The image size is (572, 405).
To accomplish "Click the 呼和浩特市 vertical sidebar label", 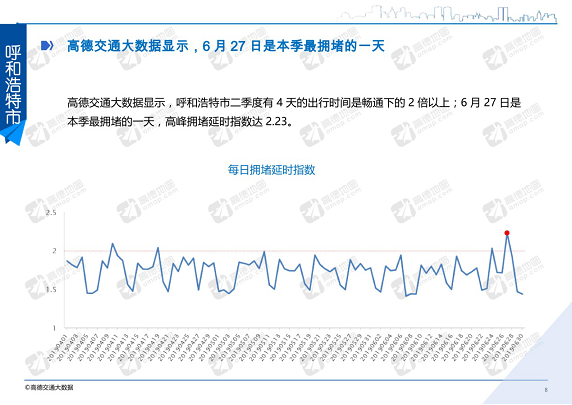I will (x=13, y=85).
